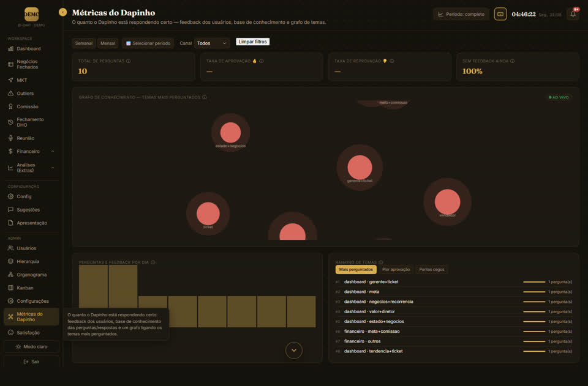588x386 pixels.
Task: Collapse the sidebar with the yellow arrow button
Action: tap(62, 12)
